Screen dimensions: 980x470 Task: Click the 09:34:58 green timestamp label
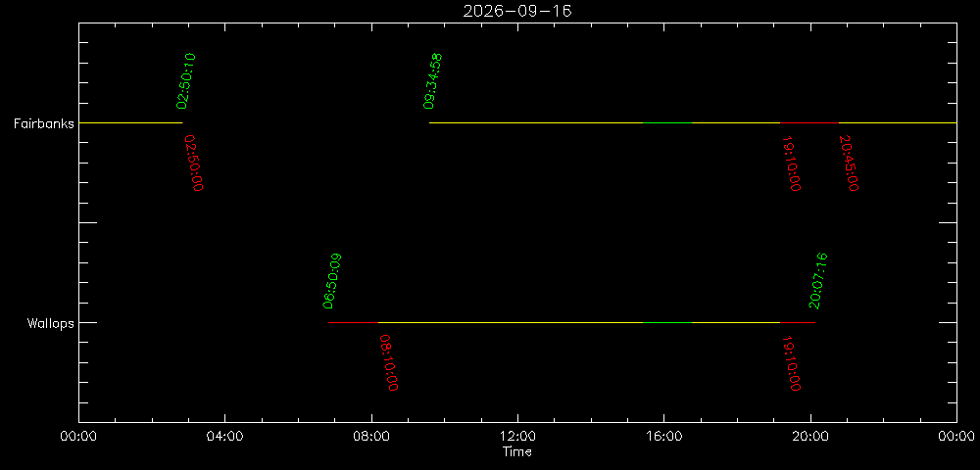point(432,81)
